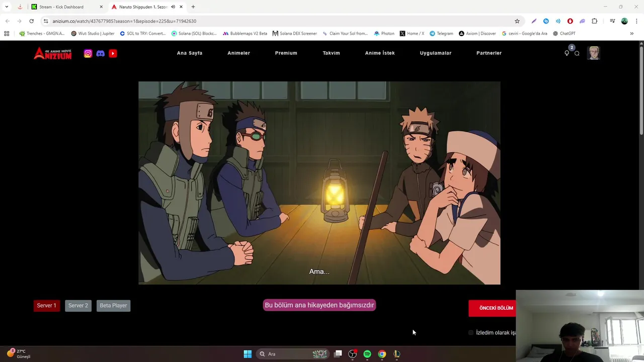Open the weather widget showing 27°C

tap(19, 354)
